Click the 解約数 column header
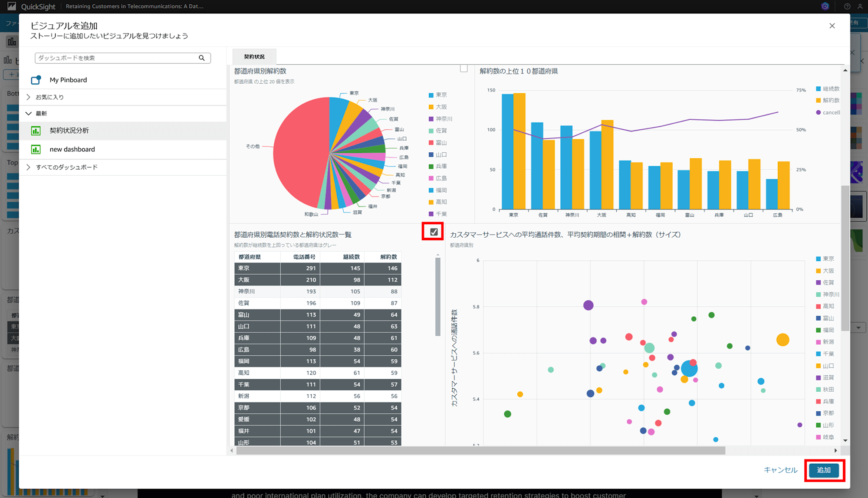Viewport: 868px width, 498px height. (383, 257)
